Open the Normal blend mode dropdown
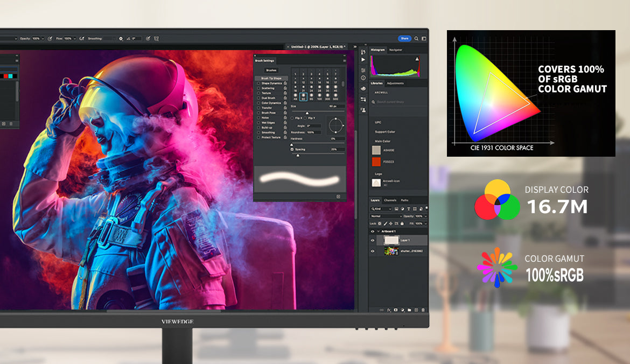 (x=386, y=216)
